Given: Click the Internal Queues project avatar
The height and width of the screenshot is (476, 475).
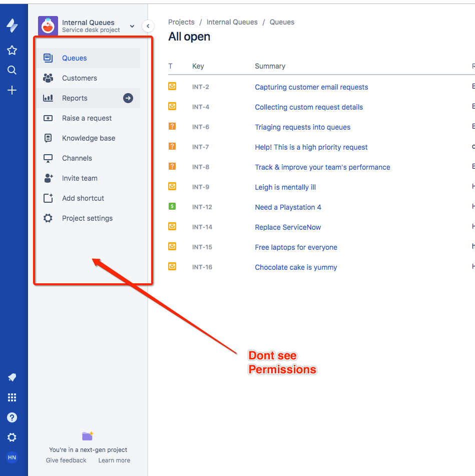Looking at the screenshot, I should point(48,26).
